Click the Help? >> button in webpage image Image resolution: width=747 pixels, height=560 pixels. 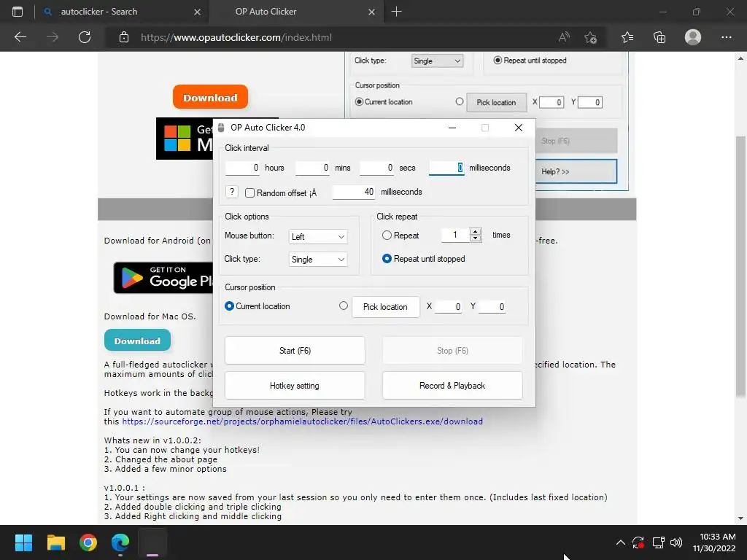[x=576, y=171]
